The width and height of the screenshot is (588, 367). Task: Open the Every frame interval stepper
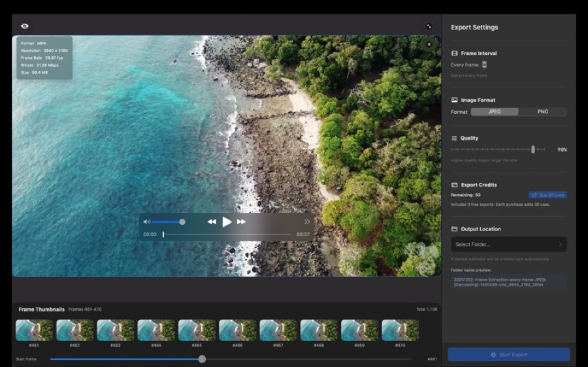pos(484,65)
